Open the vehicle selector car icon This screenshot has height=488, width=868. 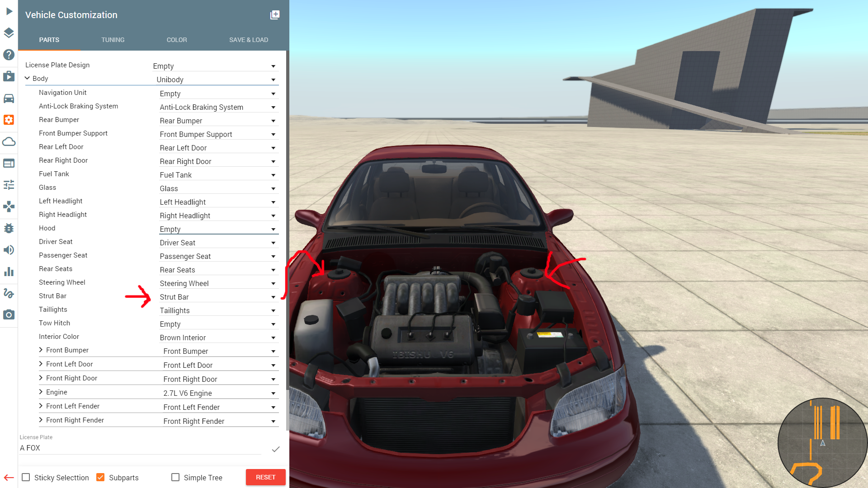(9, 99)
